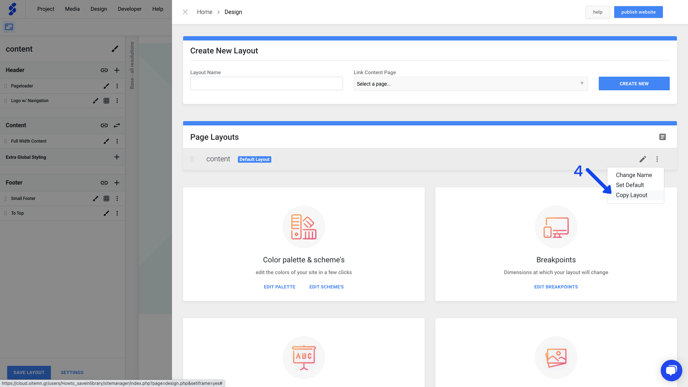The image size is (688, 387).
Task: Click the link icon in the Header section
Action: tap(104, 70)
